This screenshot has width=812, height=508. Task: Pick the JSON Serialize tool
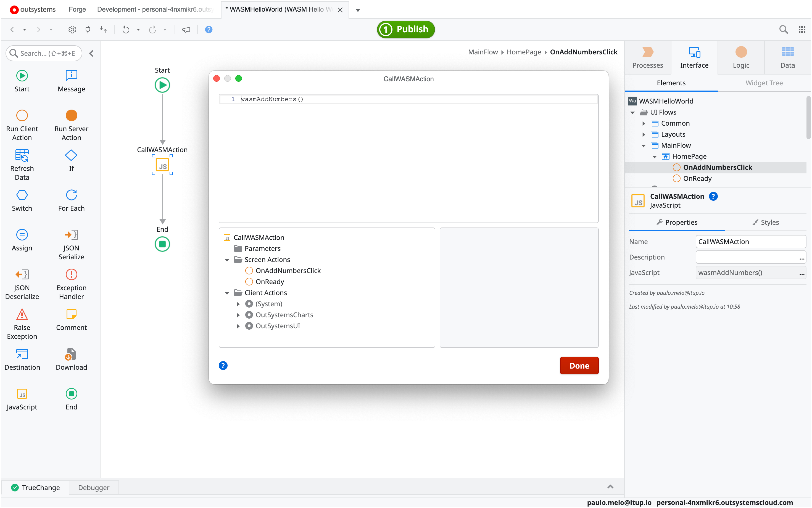coord(71,245)
